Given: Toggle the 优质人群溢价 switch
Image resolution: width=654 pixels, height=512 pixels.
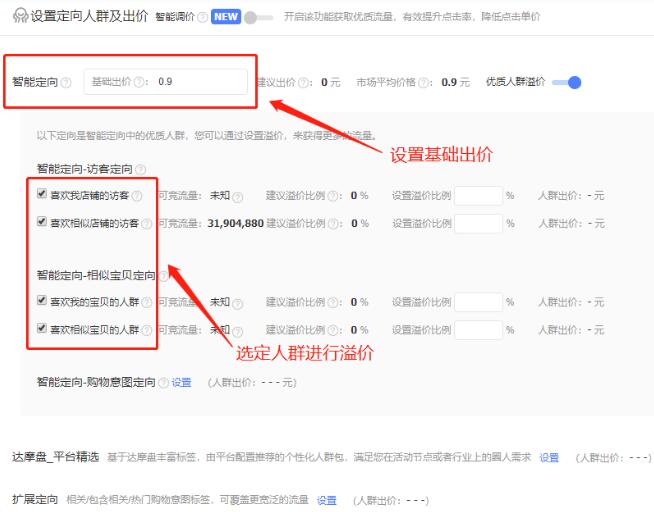Looking at the screenshot, I should 566,82.
